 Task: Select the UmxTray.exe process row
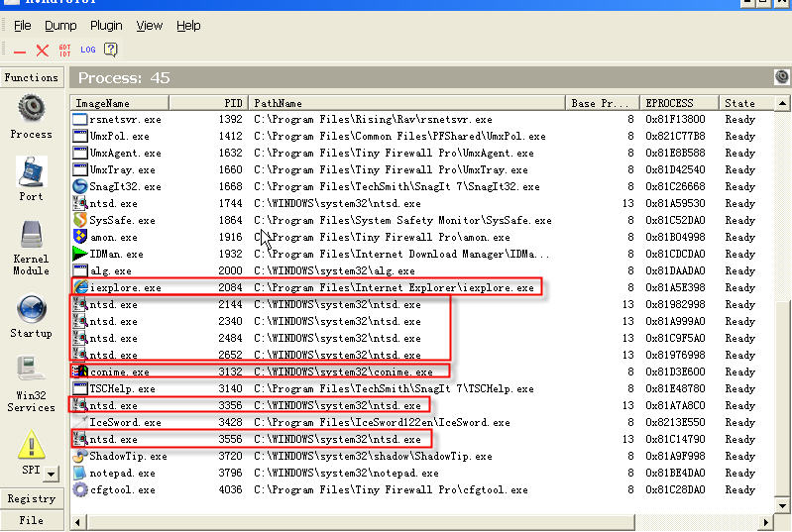coord(421,169)
